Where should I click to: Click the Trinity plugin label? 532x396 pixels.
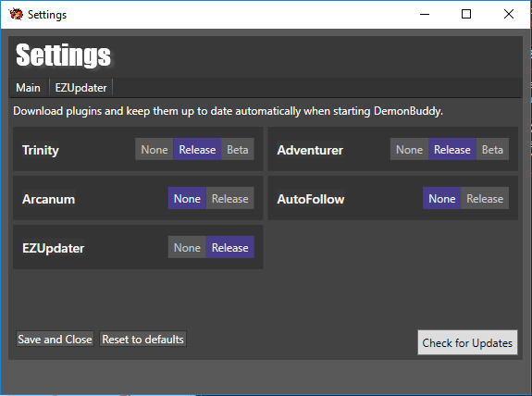(x=41, y=150)
